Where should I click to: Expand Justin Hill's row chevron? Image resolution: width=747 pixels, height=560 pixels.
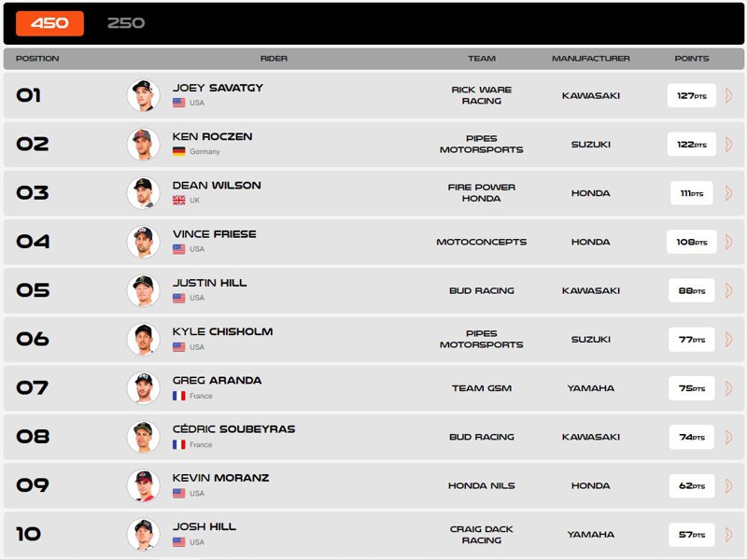click(728, 290)
